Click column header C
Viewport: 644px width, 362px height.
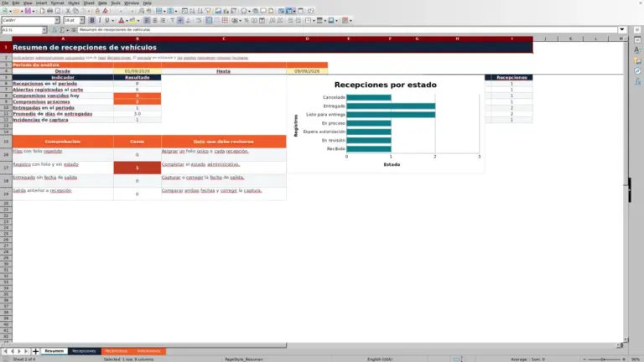coord(224,39)
